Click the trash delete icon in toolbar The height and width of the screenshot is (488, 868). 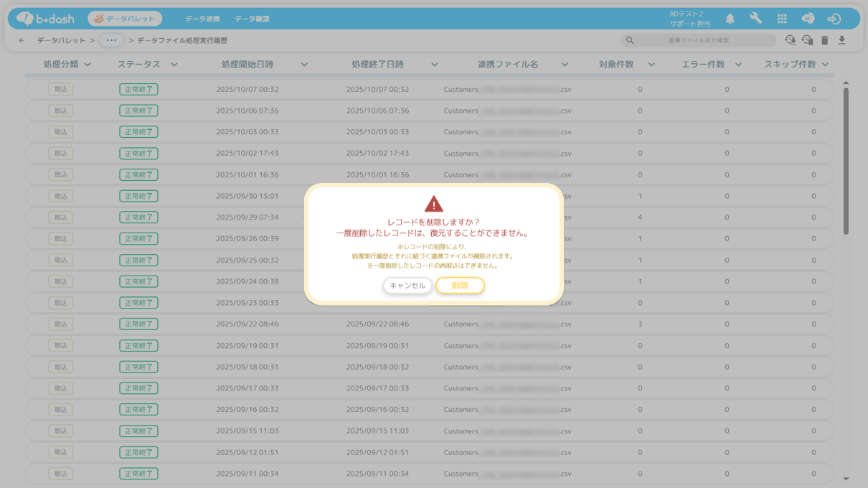[x=824, y=41]
